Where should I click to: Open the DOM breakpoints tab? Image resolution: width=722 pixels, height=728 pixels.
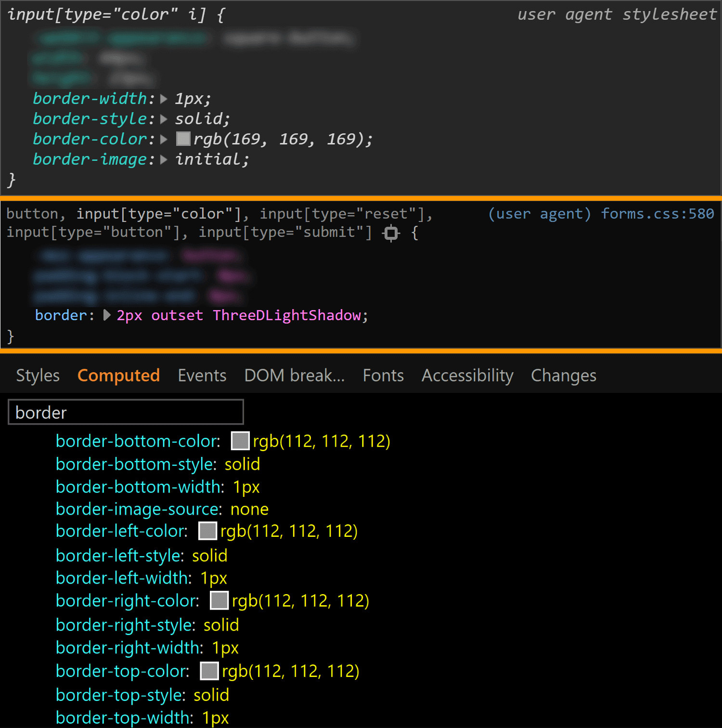click(x=295, y=376)
